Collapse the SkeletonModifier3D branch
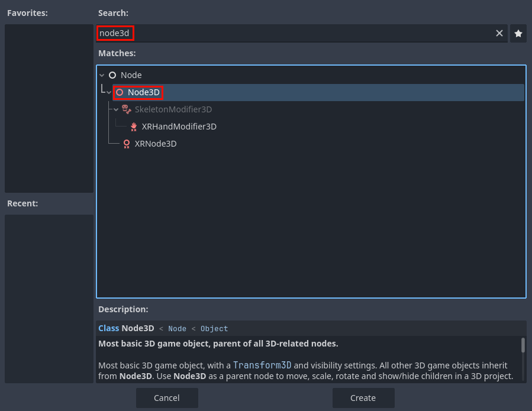Image resolution: width=532 pixels, height=411 pixels. (116, 109)
